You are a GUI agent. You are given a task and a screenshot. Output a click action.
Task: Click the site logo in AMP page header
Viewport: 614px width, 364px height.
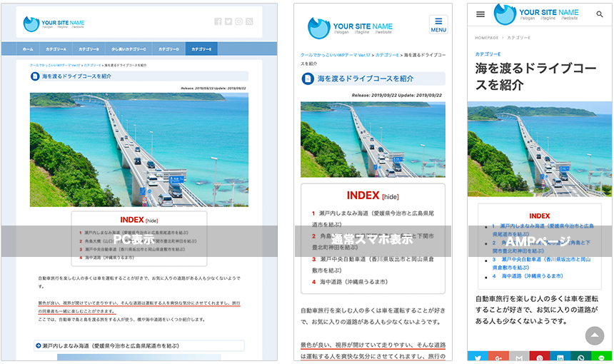[x=536, y=14]
